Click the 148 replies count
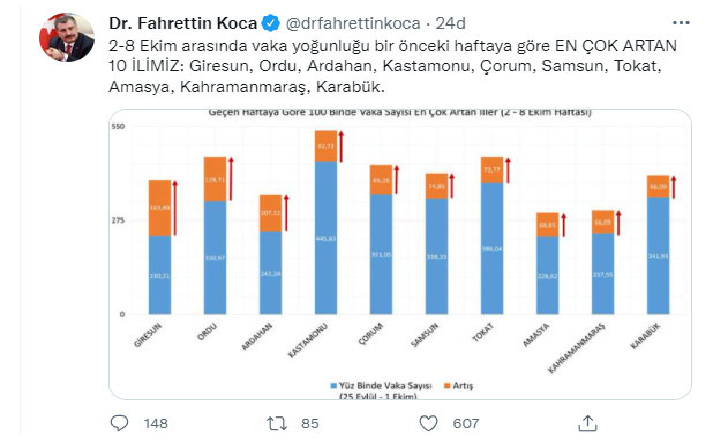This screenshot has height=446, width=714. pyautogui.click(x=153, y=424)
